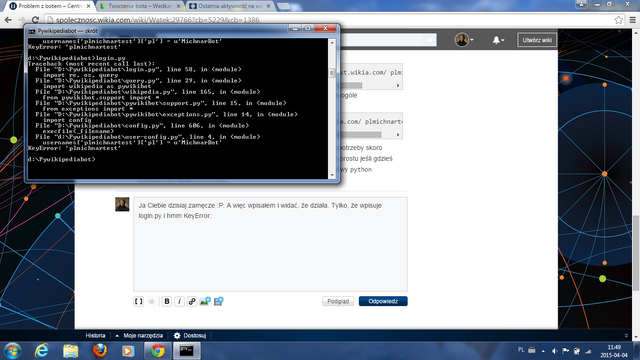Submit search with the arrow button
Viewport: 640px width, 360px height.
[429, 40]
